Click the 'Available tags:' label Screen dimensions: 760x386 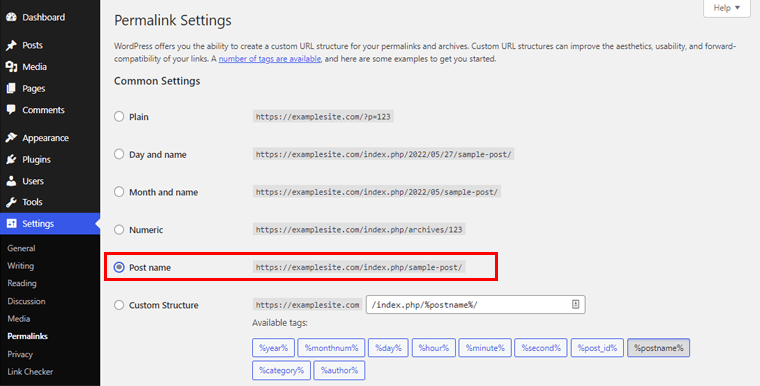pyautogui.click(x=280, y=323)
